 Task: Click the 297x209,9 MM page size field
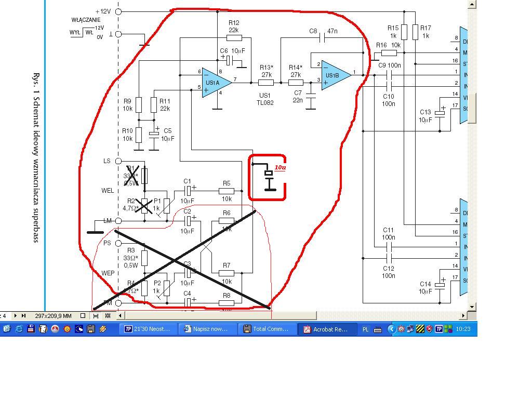[x=54, y=316]
